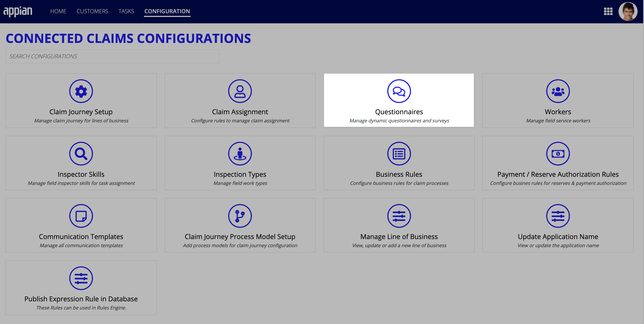Select the Payment Reserve Authorization Rules icon

(558, 153)
